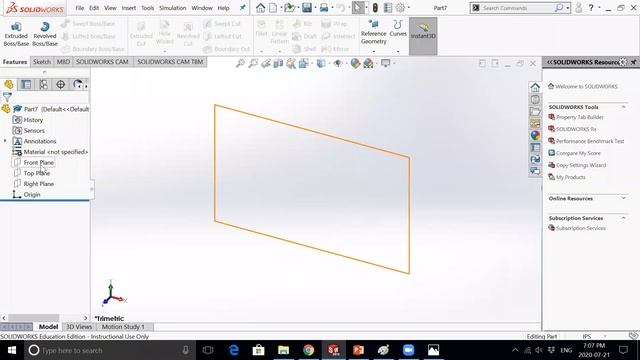Open the Insert menu
Screen dimensions: 640x360
tap(129, 8)
